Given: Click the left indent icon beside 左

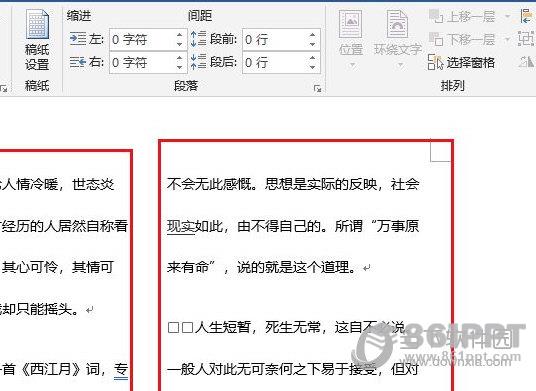Looking at the screenshot, I should 78,39.
